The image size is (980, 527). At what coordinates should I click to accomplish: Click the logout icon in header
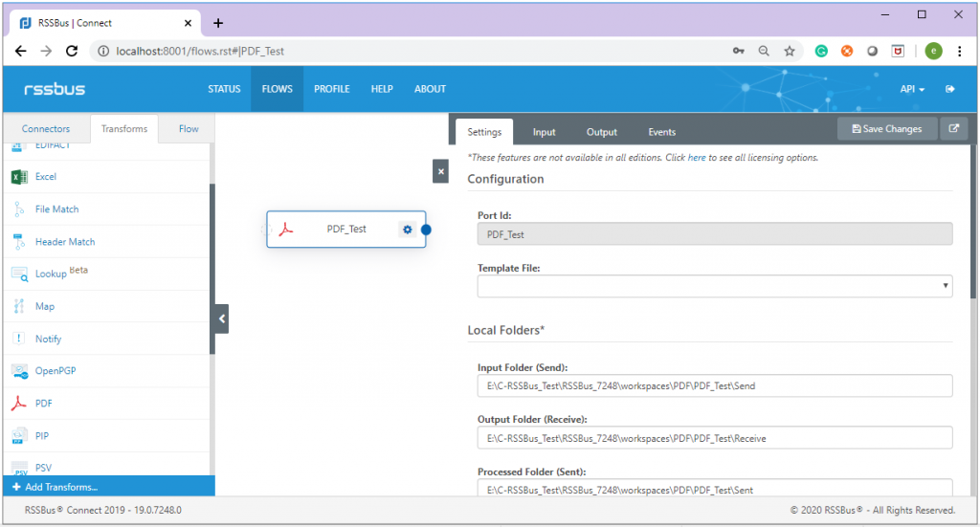tap(950, 89)
